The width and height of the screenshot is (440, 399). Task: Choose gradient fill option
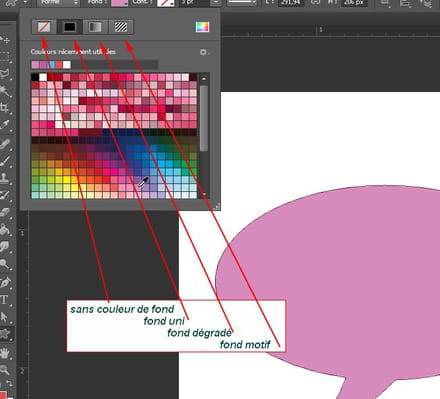pos(95,27)
